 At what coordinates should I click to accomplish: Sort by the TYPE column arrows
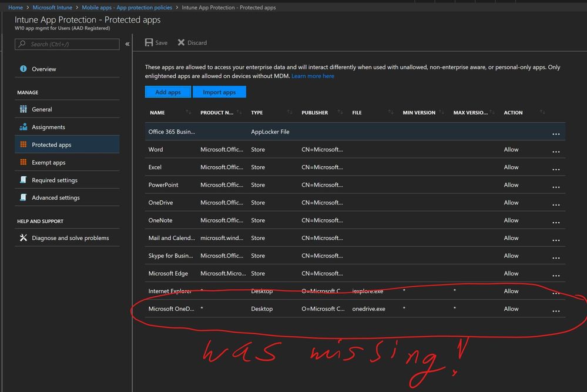[289, 112]
